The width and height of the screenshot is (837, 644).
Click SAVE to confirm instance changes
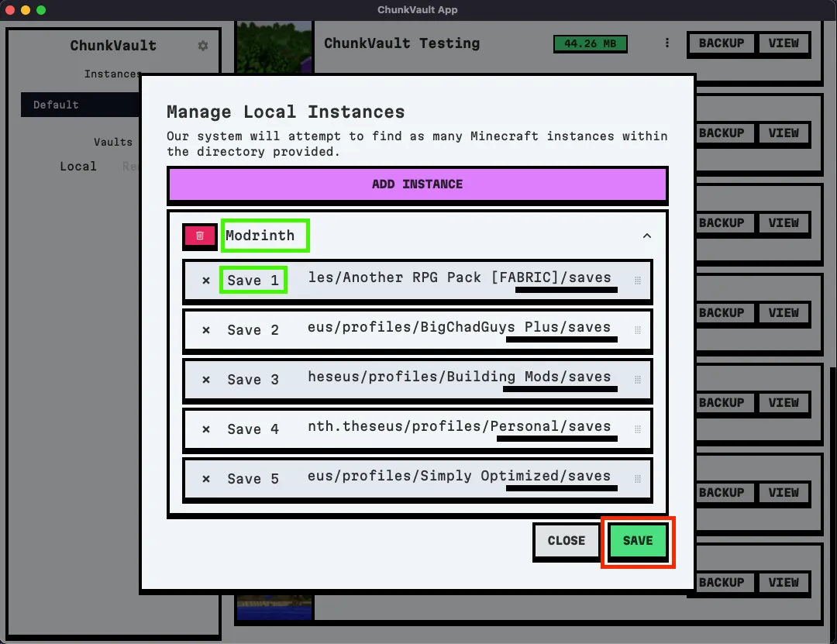point(637,541)
